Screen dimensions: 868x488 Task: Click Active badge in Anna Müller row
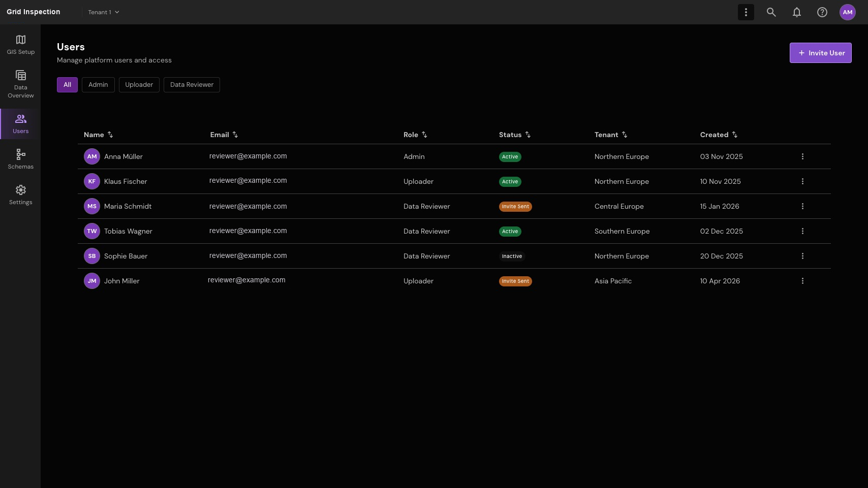510,157
